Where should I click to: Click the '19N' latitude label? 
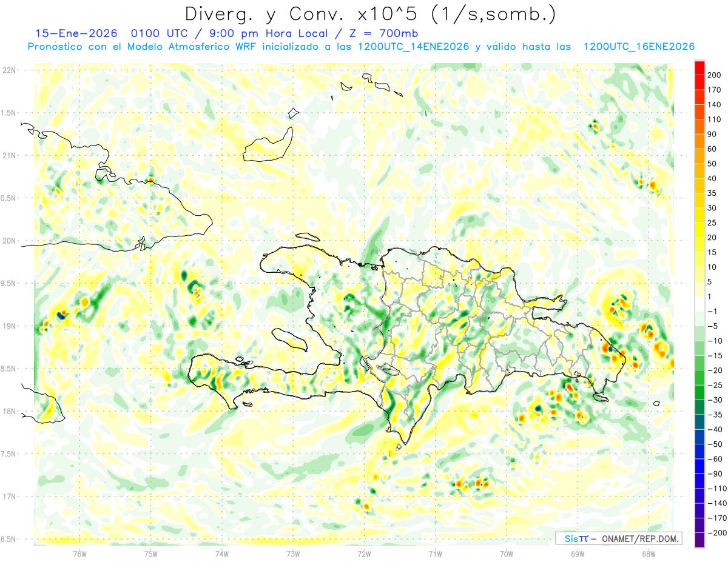pyautogui.click(x=9, y=326)
